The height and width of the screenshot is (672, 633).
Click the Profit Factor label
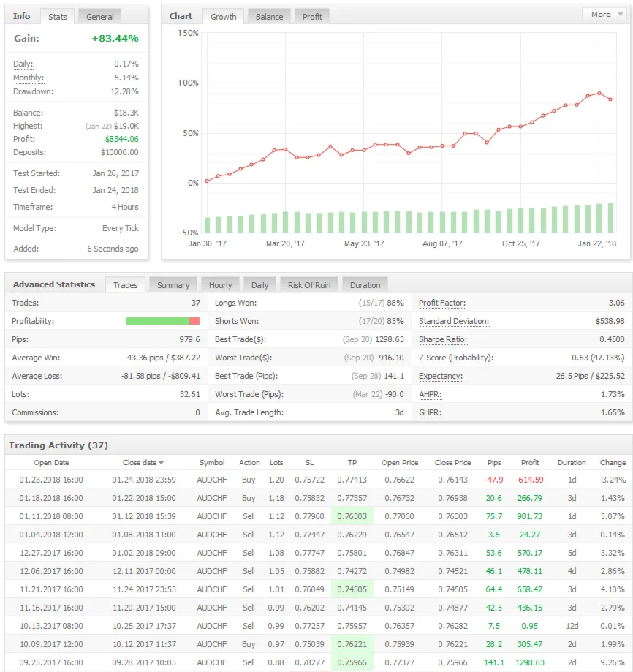tap(441, 303)
